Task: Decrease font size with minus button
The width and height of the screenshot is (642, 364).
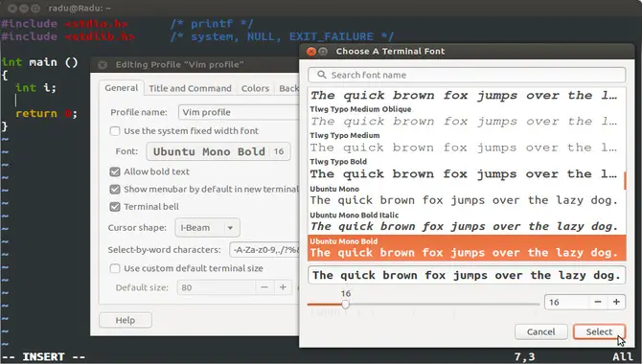Action: [x=598, y=302]
